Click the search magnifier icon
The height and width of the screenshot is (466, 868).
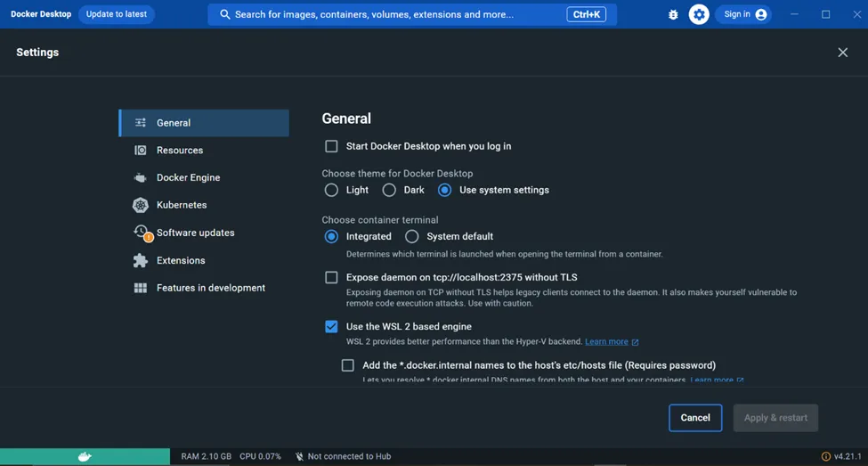coord(224,14)
